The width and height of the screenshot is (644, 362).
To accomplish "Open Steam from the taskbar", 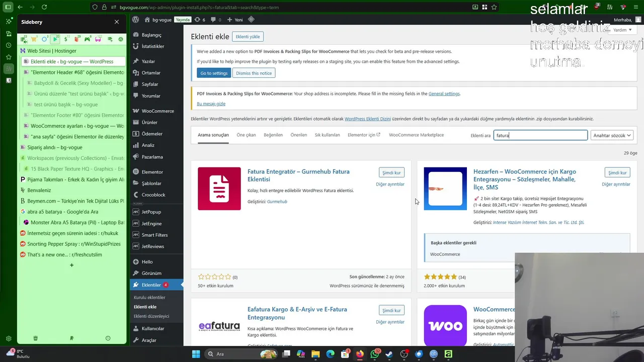I will [x=389, y=354].
